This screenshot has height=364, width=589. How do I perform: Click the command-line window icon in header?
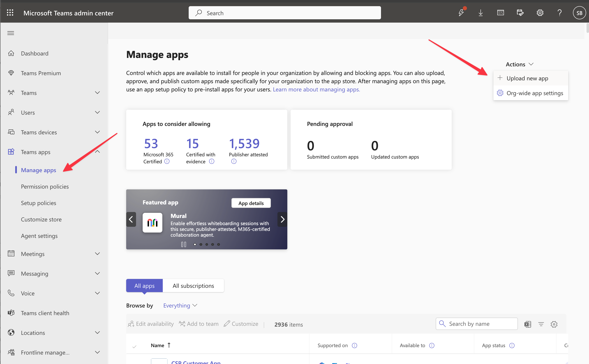[501, 13]
